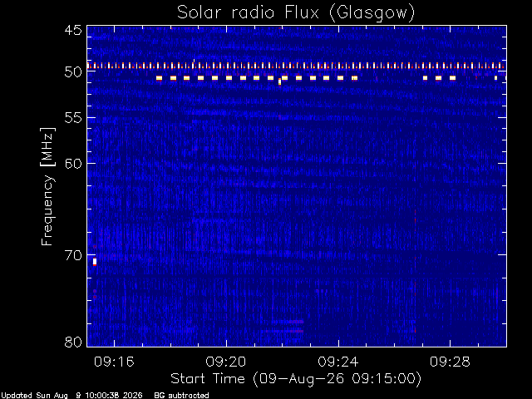
Task: Select the 09:24 time axis label
Action: pos(338,362)
